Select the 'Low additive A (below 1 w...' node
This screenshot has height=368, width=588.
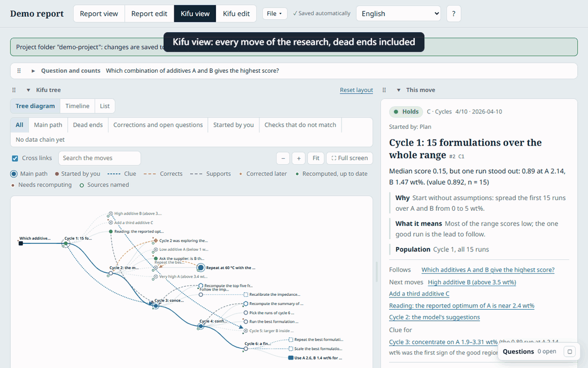tap(156, 249)
